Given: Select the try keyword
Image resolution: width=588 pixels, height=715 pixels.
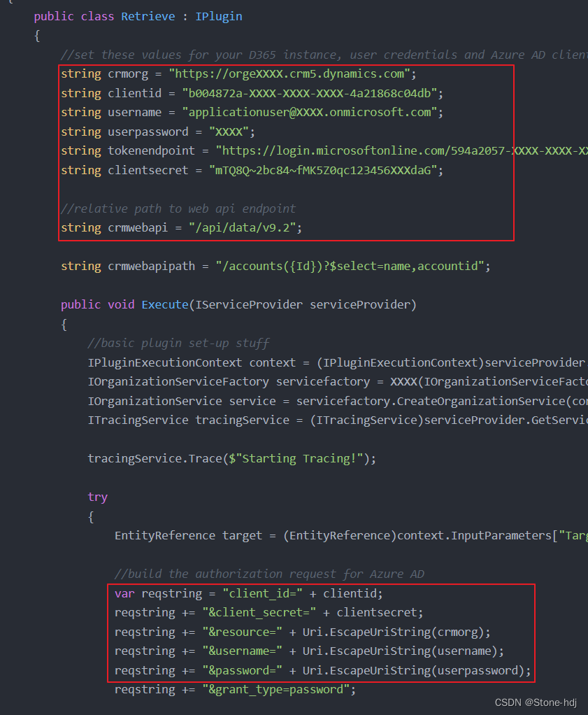Looking at the screenshot, I should [x=97, y=497].
